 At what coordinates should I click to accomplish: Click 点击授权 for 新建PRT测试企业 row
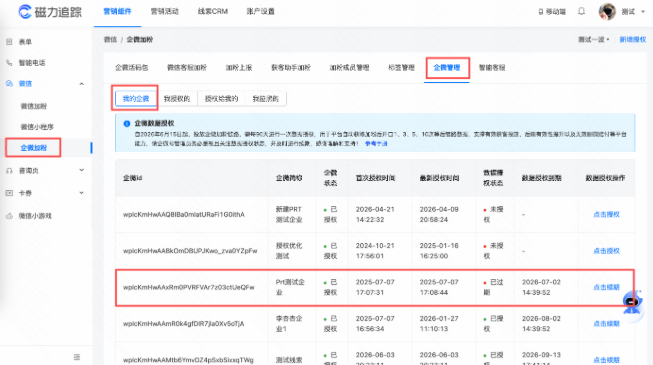point(606,214)
